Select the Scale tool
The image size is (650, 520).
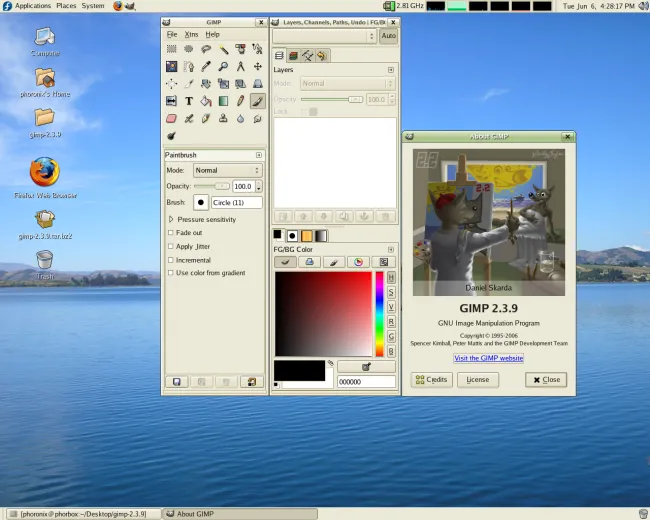click(223, 84)
